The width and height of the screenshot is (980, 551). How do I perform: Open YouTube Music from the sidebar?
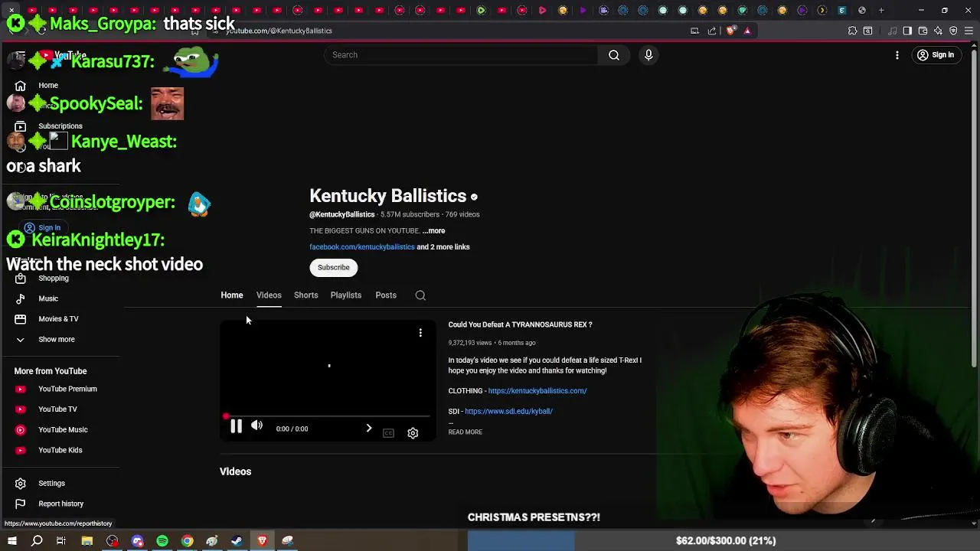tap(61, 430)
